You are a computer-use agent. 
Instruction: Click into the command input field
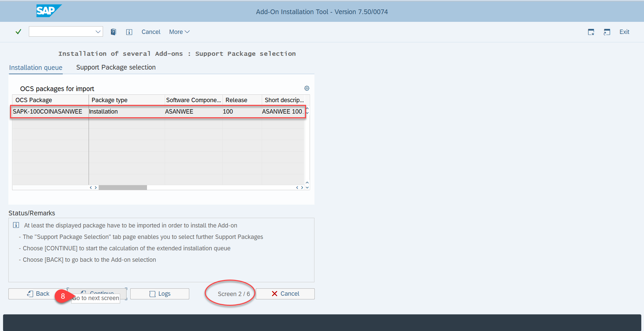tap(61, 32)
